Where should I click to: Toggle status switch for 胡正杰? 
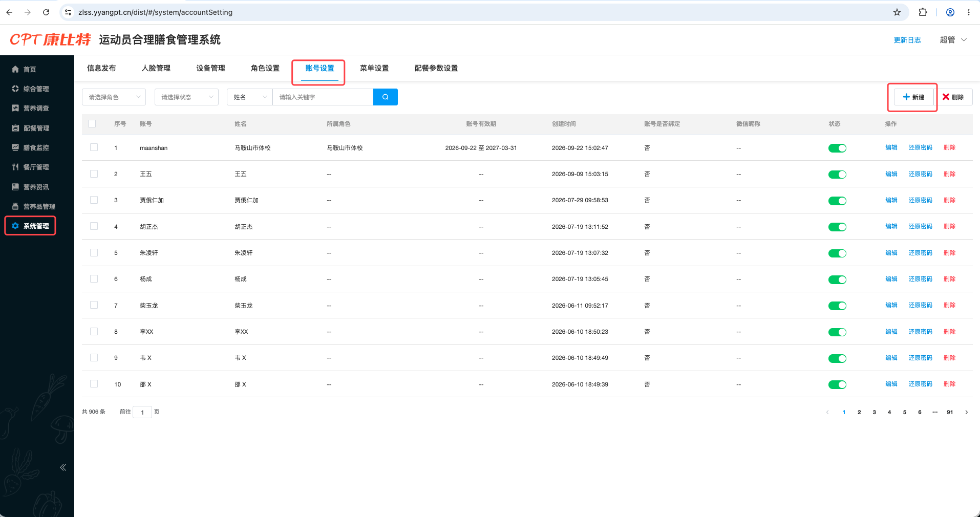pyautogui.click(x=837, y=227)
